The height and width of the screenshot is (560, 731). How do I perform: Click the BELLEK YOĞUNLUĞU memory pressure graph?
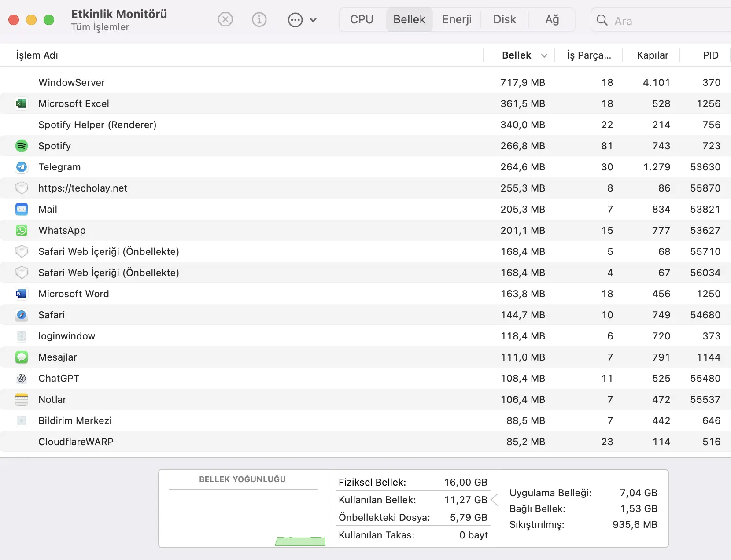(243, 508)
